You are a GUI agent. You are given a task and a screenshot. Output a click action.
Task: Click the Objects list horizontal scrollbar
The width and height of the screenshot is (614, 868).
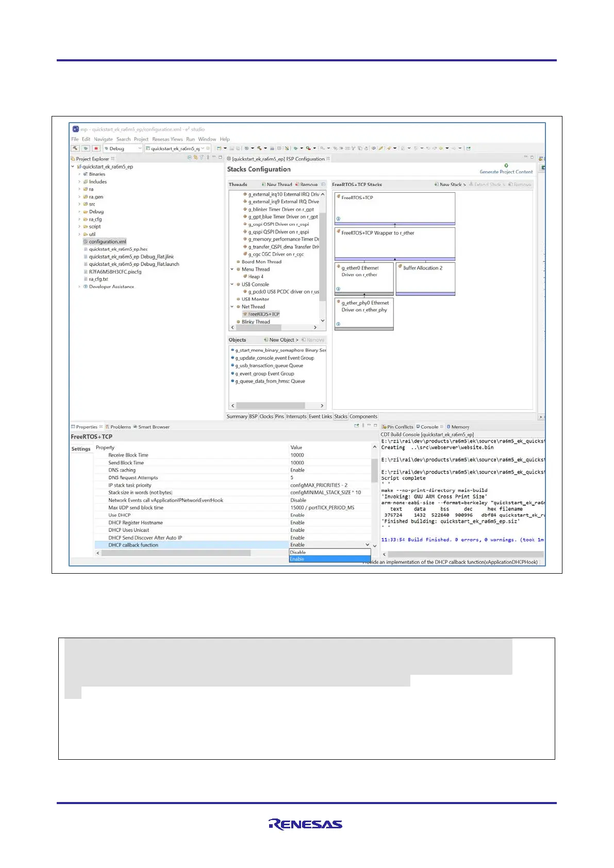click(x=271, y=406)
